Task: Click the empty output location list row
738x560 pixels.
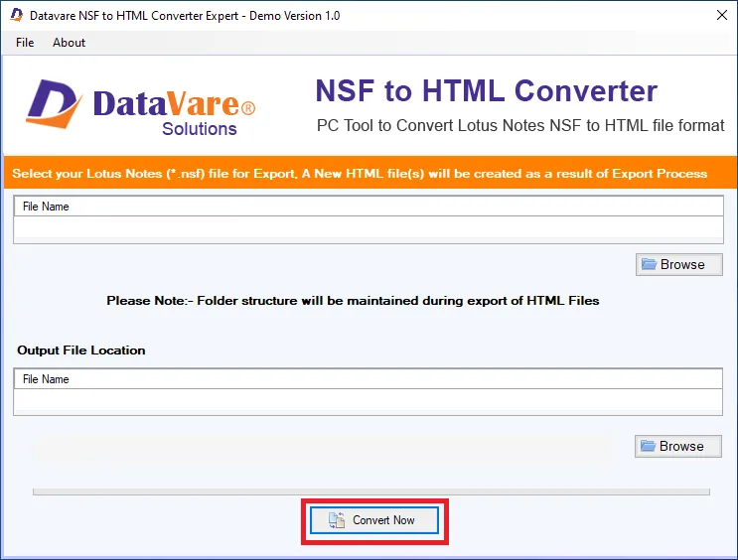Action: click(x=369, y=402)
